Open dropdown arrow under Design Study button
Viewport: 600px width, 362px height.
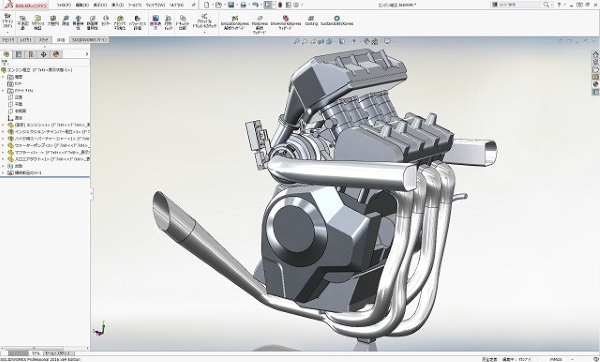pos(8,32)
